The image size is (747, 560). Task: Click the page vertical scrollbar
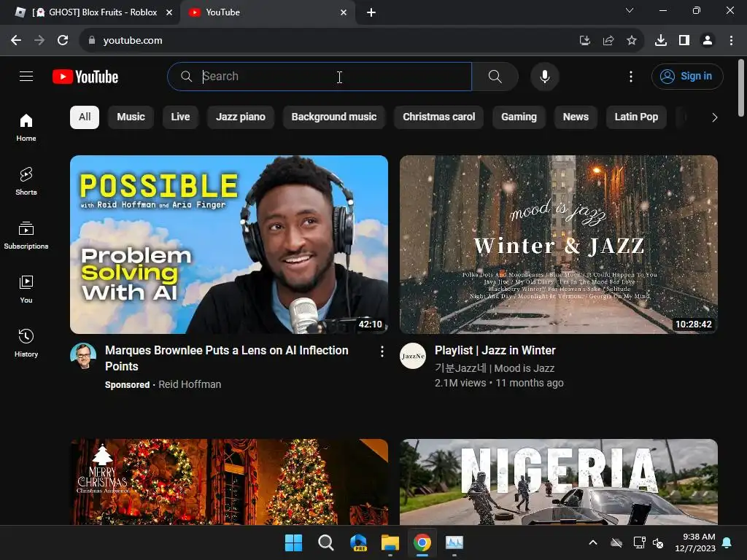(x=741, y=87)
